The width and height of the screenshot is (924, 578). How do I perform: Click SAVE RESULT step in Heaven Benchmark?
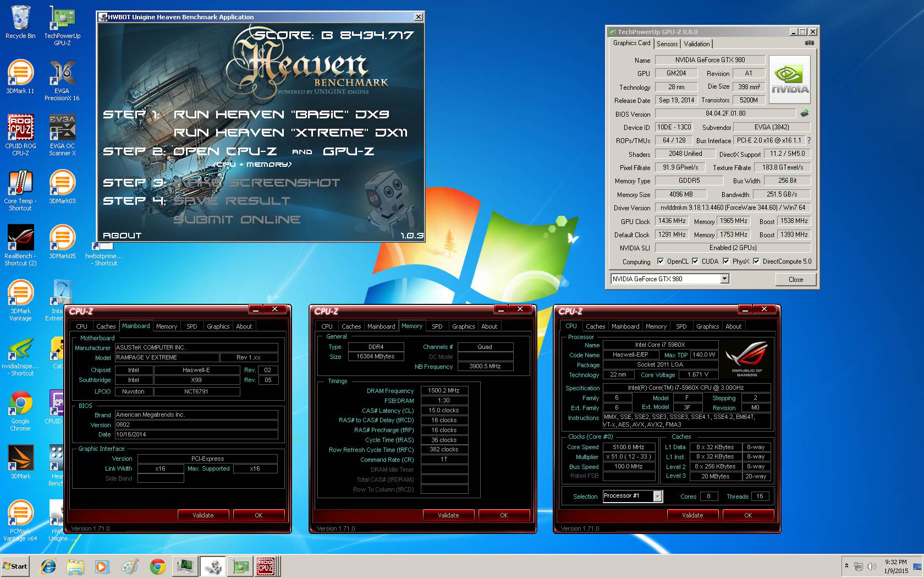[232, 201]
